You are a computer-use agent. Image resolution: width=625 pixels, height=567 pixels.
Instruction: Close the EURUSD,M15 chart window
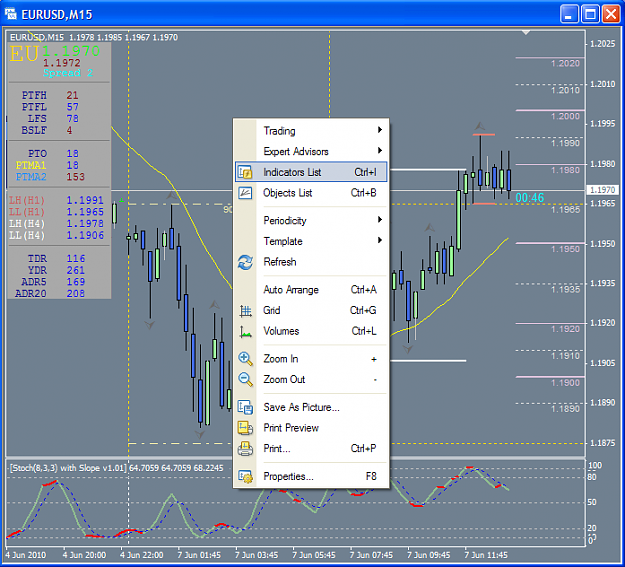[x=611, y=14]
